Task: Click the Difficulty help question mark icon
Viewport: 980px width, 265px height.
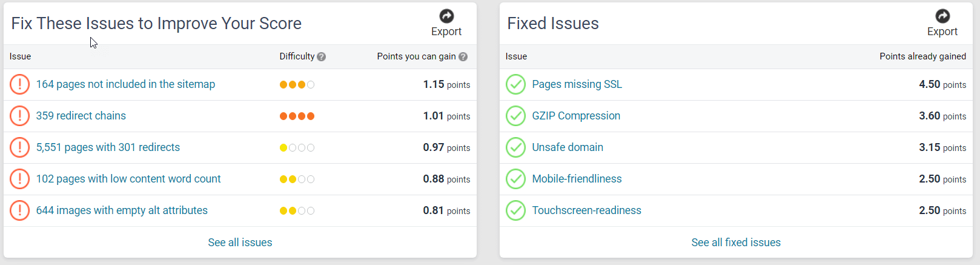Action: click(322, 57)
